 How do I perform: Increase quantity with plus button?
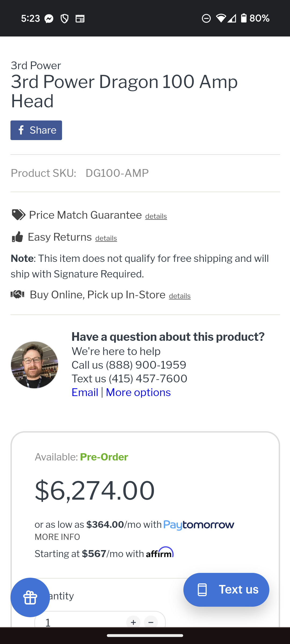coord(133,622)
